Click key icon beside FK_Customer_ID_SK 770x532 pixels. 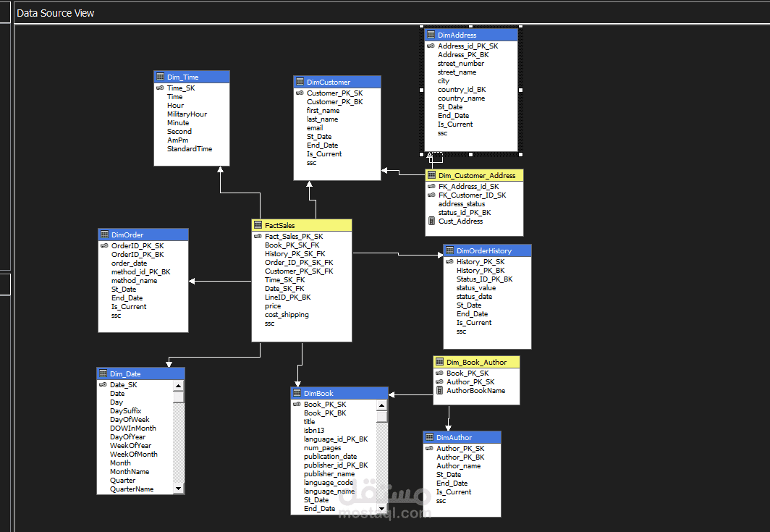tap(431, 195)
